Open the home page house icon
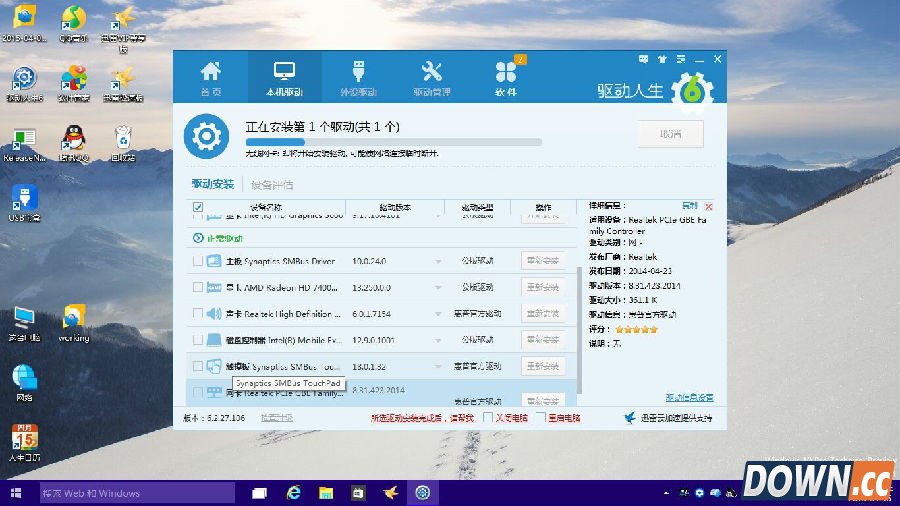The image size is (900, 506). tap(211, 72)
